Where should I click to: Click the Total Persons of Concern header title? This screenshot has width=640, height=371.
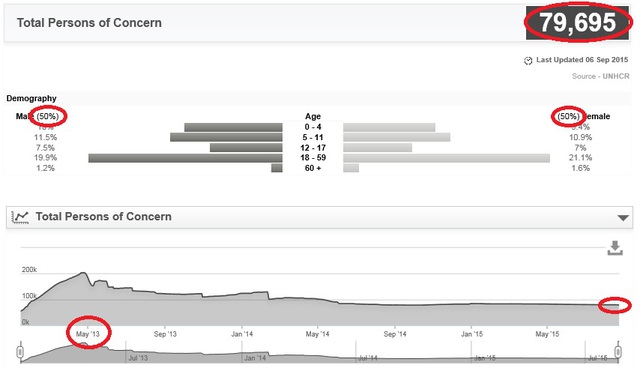[x=89, y=23]
